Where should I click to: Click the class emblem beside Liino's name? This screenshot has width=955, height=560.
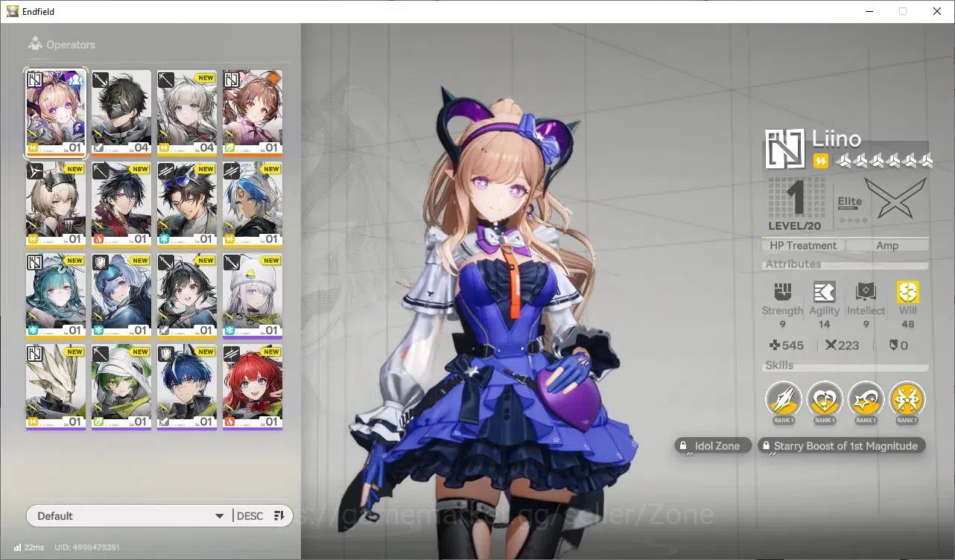point(785,149)
